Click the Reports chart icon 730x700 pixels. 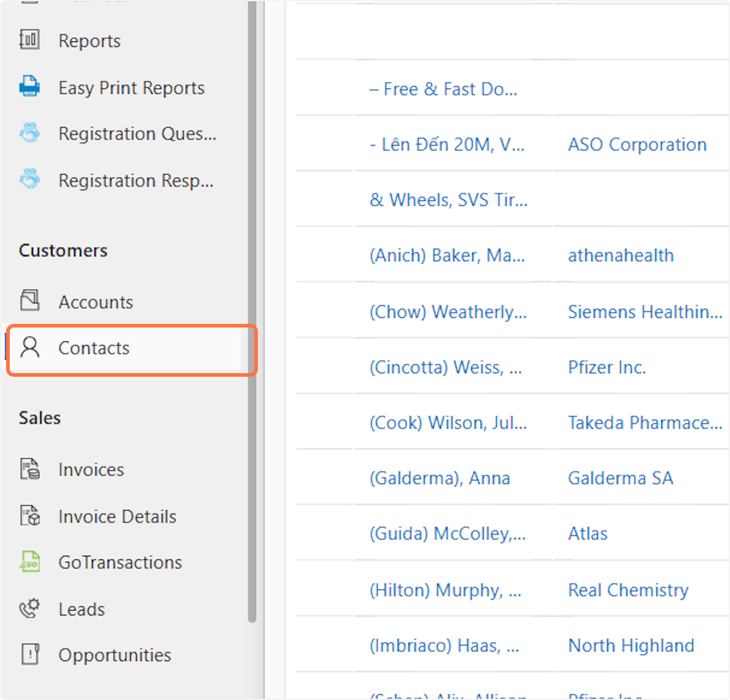point(29,40)
